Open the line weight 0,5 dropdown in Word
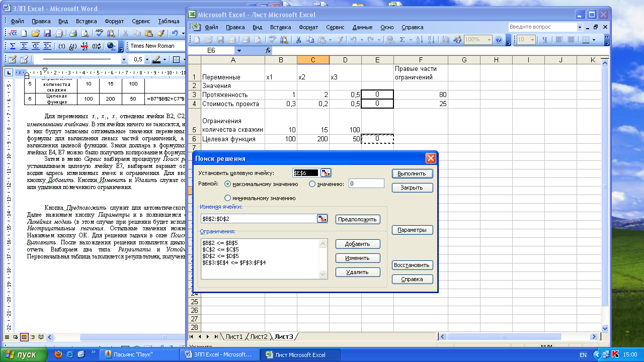644x362 pixels. (x=147, y=59)
